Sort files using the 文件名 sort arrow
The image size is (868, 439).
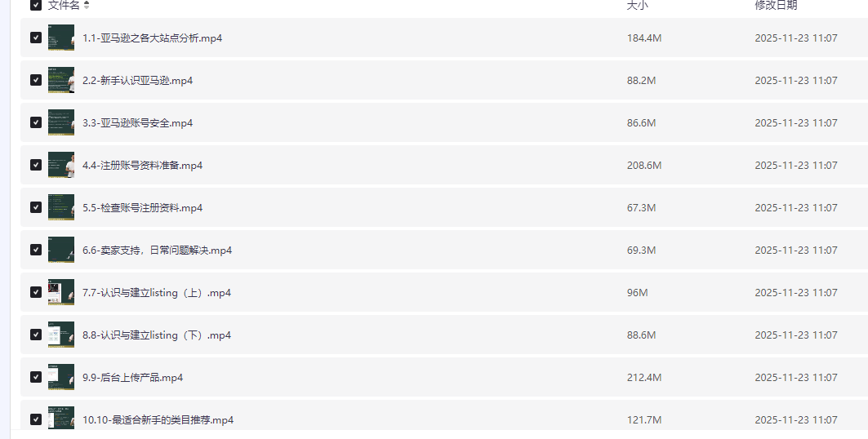pos(87,5)
